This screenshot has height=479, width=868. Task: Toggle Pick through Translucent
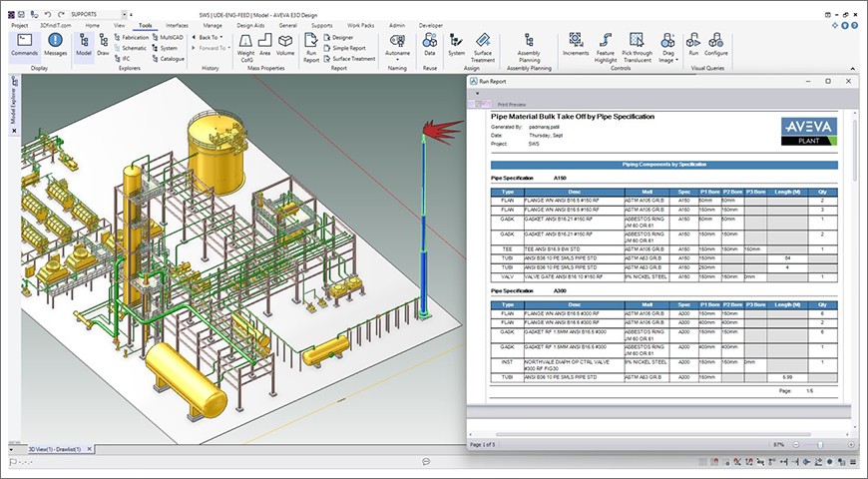(x=639, y=45)
